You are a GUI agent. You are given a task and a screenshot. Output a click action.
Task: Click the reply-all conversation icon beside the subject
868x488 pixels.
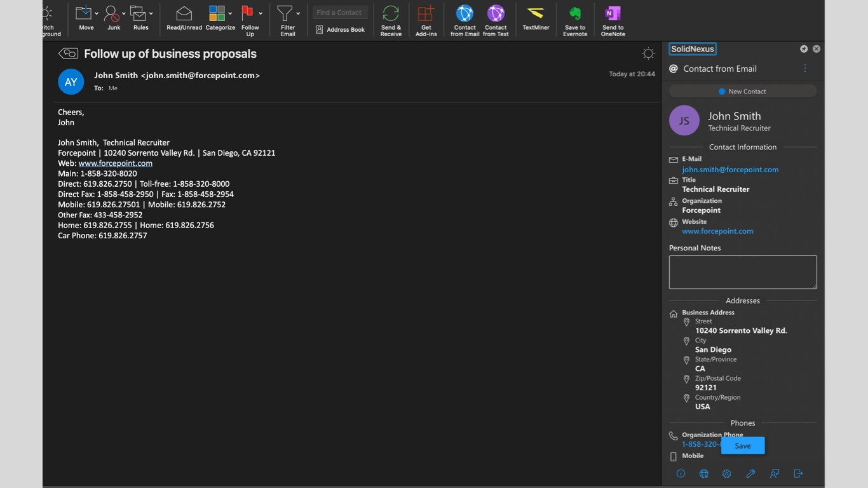68,53
